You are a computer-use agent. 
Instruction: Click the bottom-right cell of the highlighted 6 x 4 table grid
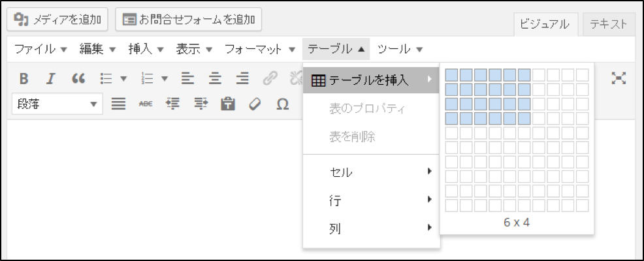point(524,118)
